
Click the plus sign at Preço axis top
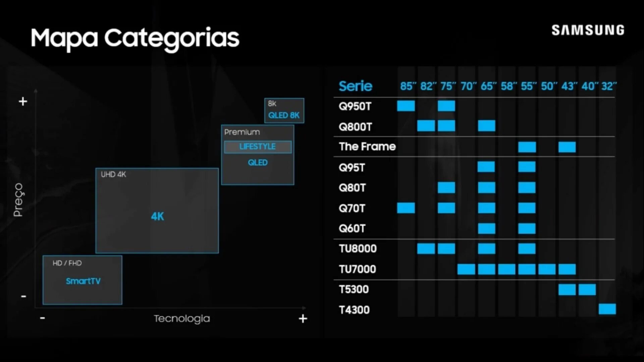[23, 101]
